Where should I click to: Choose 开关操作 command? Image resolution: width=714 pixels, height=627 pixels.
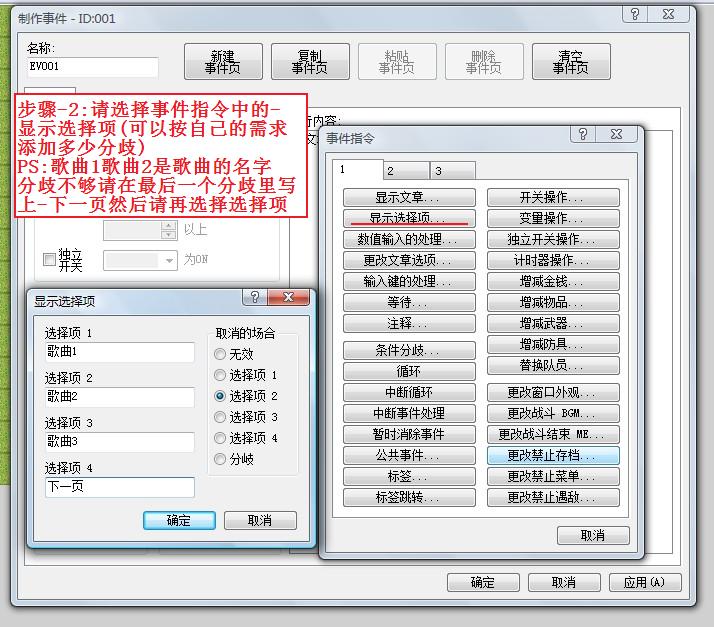pos(553,198)
